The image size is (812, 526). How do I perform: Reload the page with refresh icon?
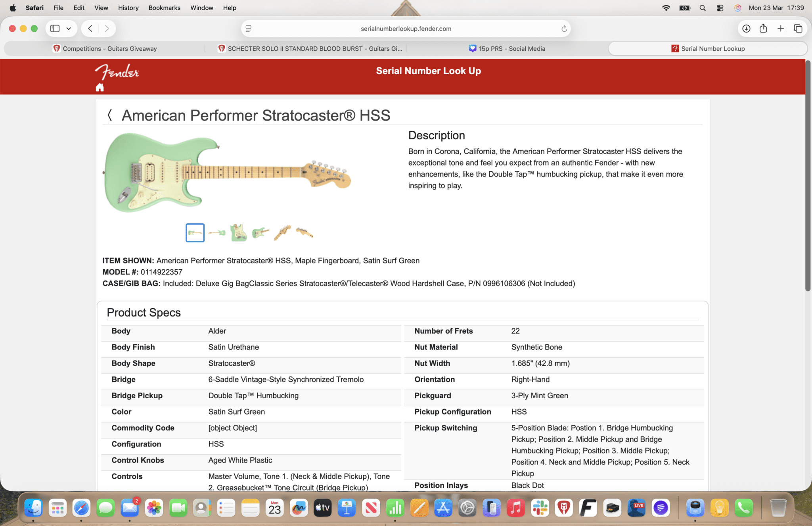pos(564,29)
